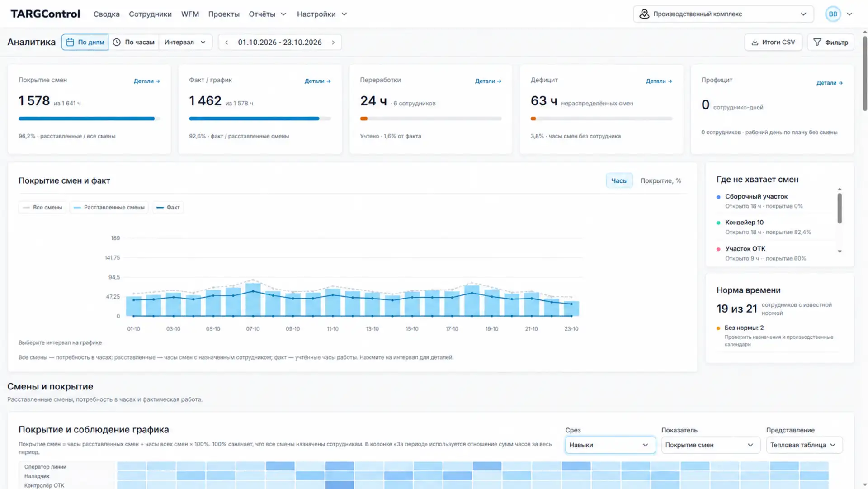Click the next date range arrow
Viewport: 868px width, 489px height.
point(334,43)
